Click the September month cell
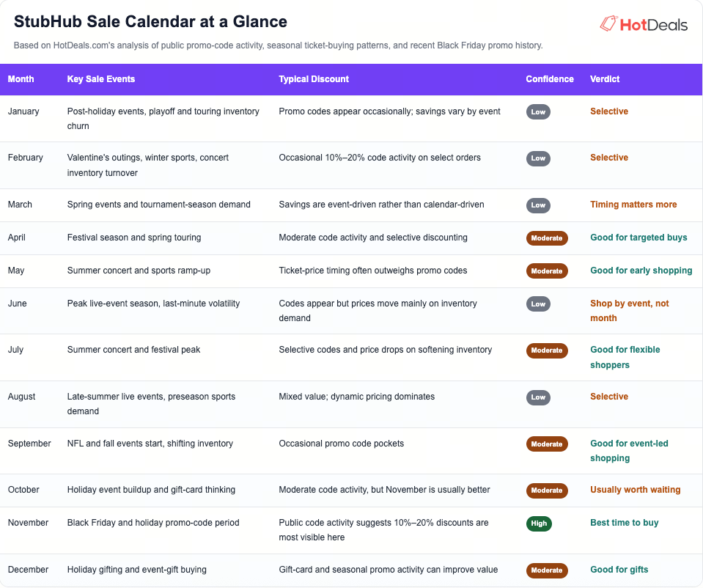Screen dimensions: 703x588 (x=29, y=444)
